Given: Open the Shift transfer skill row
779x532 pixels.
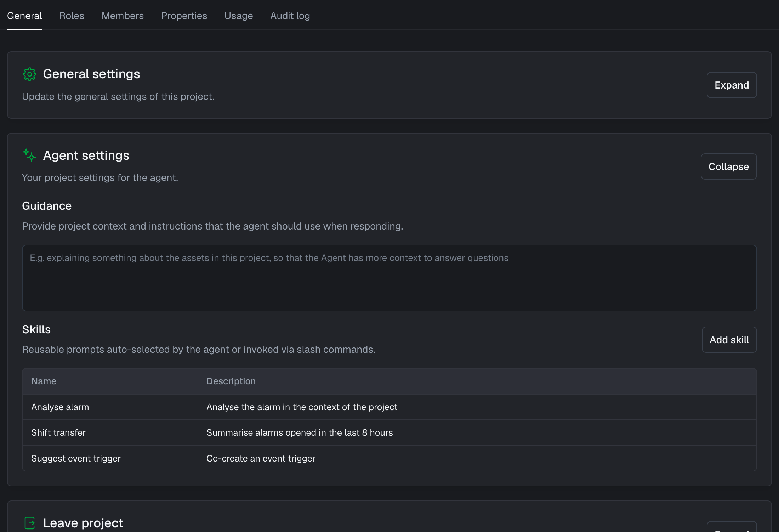Looking at the screenshot, I should coord(389,432).
